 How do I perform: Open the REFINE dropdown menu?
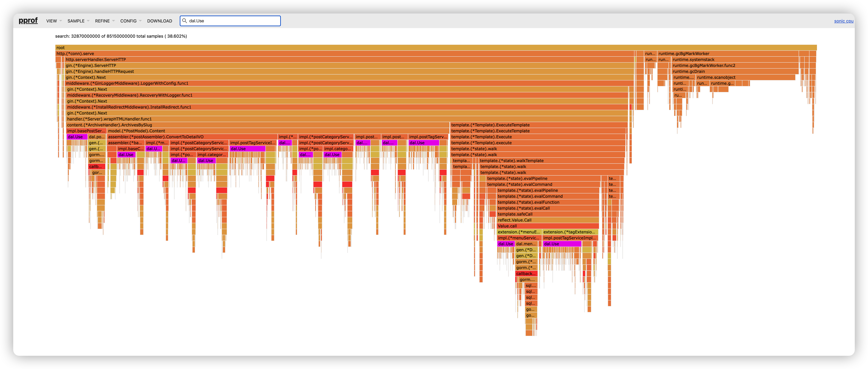point(105,21)
